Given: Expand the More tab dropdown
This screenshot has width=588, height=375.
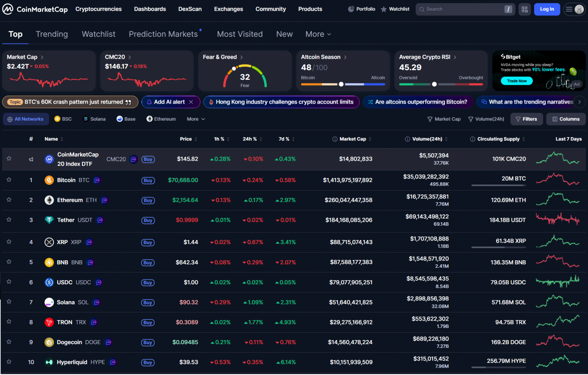Looking at the screenshot, I should pyautogui.click(x=318, y=34).
